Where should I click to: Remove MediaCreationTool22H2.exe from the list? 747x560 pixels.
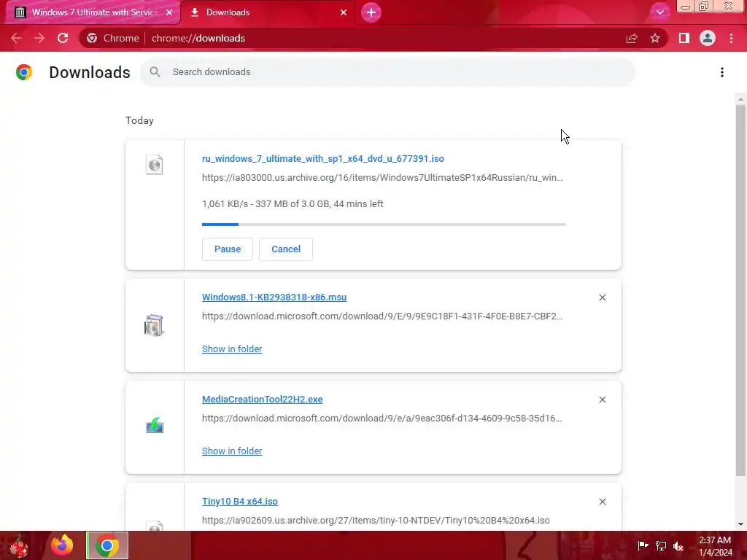coord(602,400)
